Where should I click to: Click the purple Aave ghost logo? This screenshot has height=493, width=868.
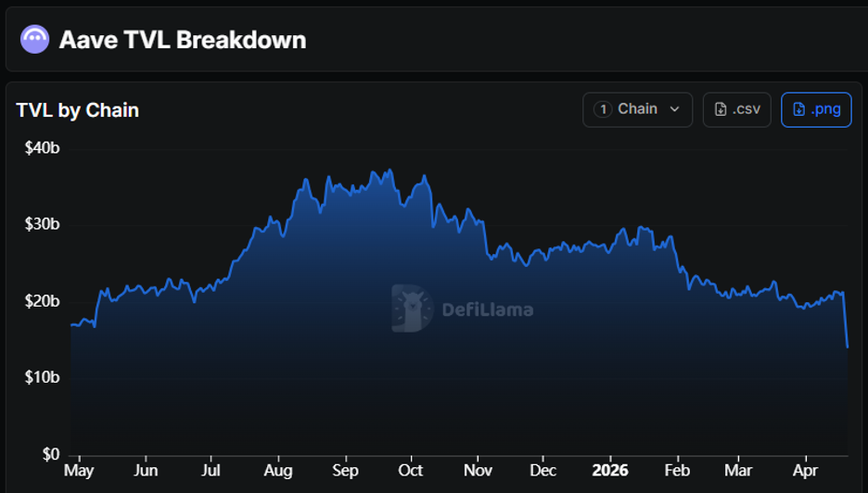tap(34, 39)
